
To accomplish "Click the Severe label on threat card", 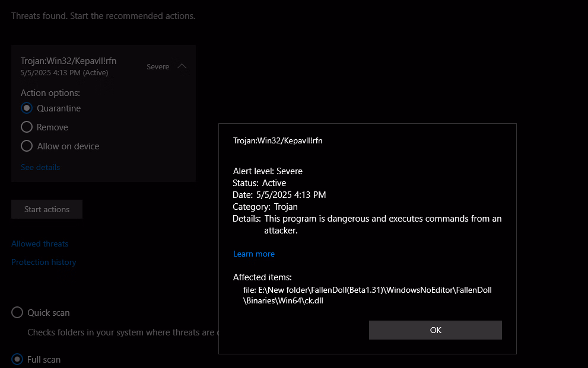I will 158,66.
